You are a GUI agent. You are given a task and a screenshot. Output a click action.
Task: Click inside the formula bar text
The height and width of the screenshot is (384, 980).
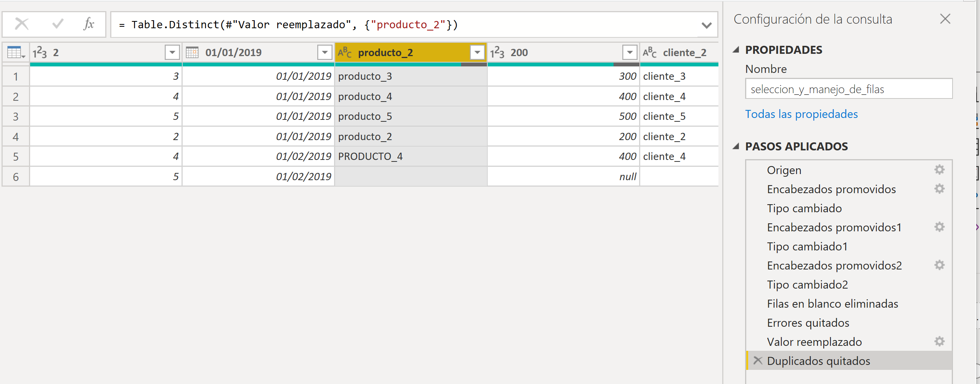[x=404, y=25]
